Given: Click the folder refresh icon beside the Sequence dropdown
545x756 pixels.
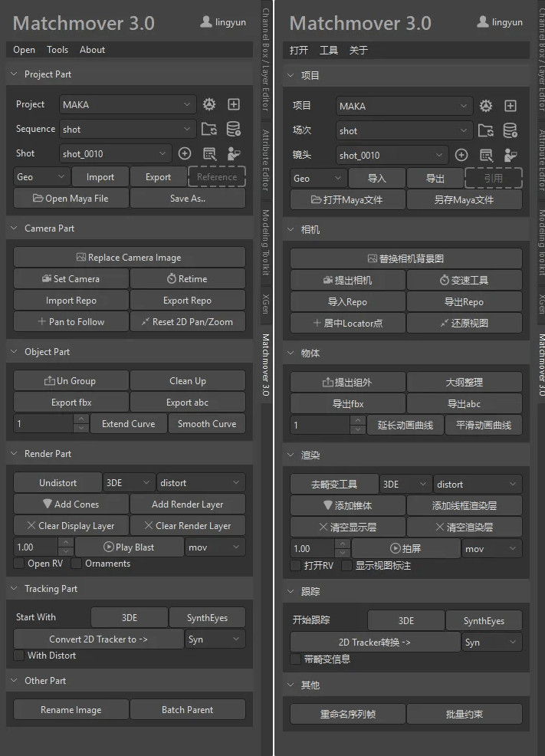Looking at the screenshot, I should click(208, 129).
